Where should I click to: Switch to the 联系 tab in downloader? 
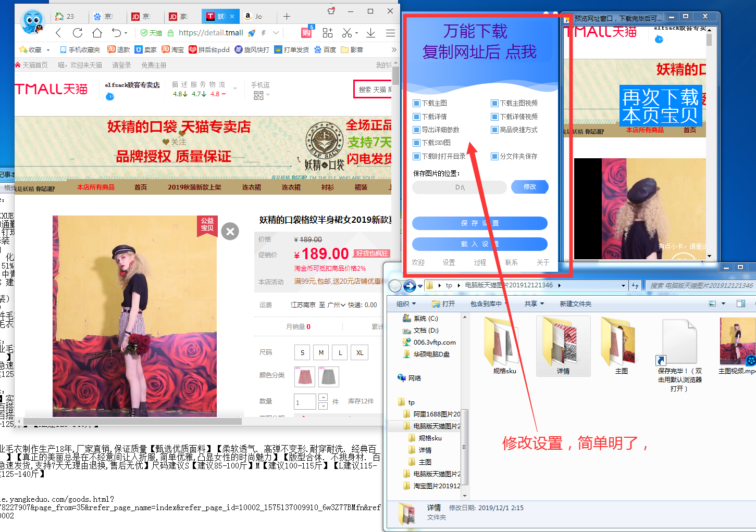pos(511,262)
